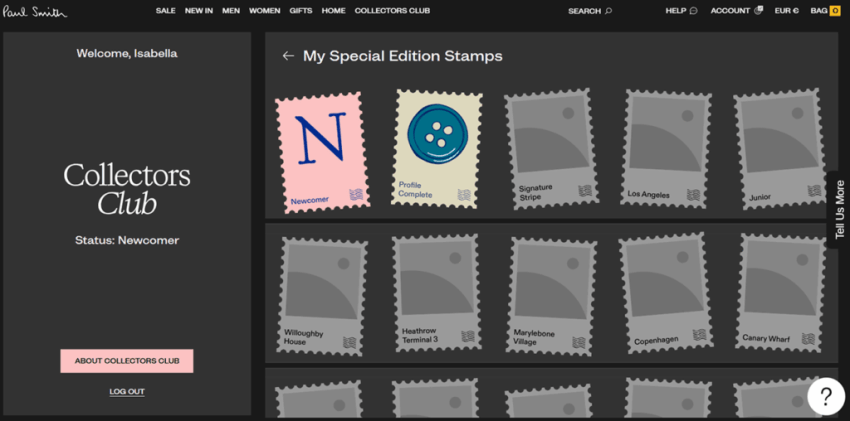Open the round question mark help button
850x421 pixels.
coord(826,397)
